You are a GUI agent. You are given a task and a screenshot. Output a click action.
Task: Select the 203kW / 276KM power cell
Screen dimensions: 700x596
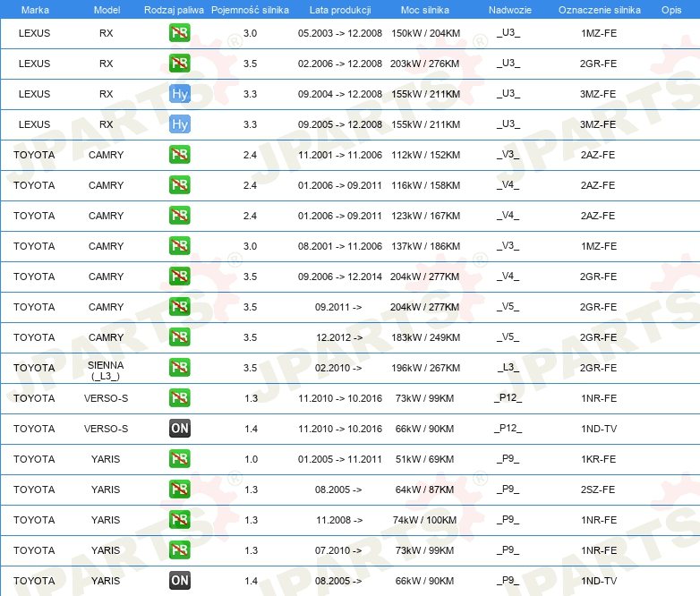point(424,64)
